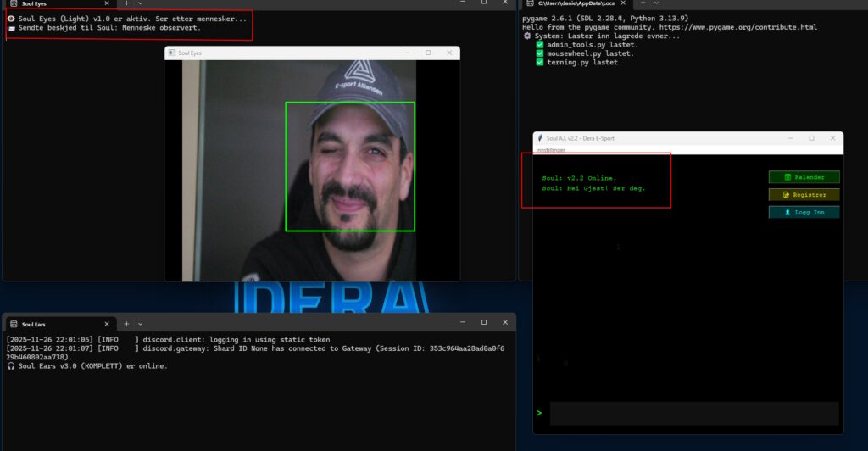The width and height of the screenshot is (868, 451).
Task: Close the Soul Eyes terminal window
Action: click(x=505, y=3)
